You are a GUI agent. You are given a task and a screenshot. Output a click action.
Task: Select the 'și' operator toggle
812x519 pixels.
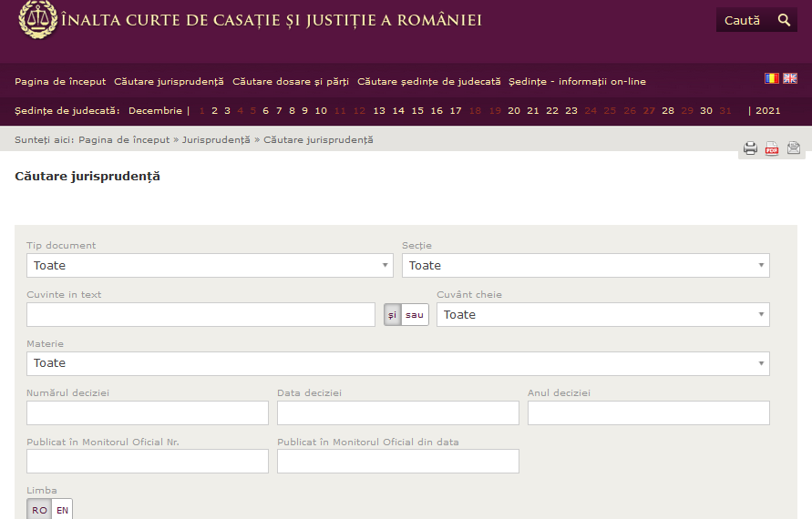(392, 315)
